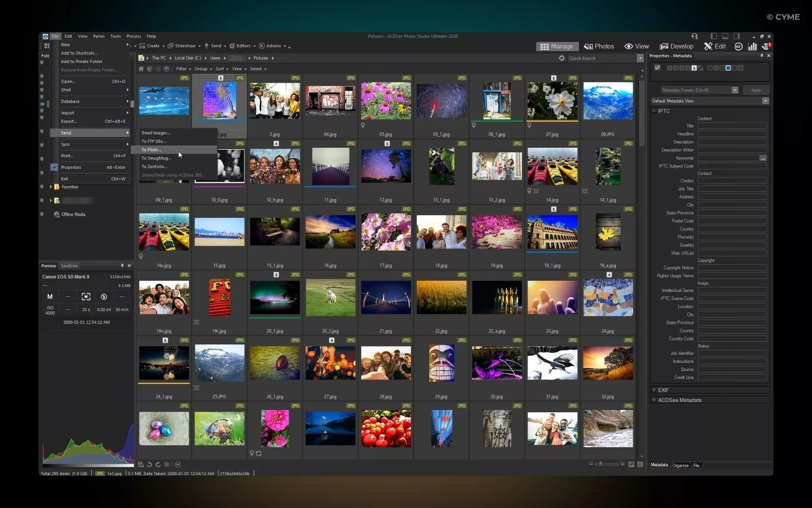Switch to the SeeDrive tab
This screenshot has height=508, width=812.
pyautogui.click(x=69, y=265)
